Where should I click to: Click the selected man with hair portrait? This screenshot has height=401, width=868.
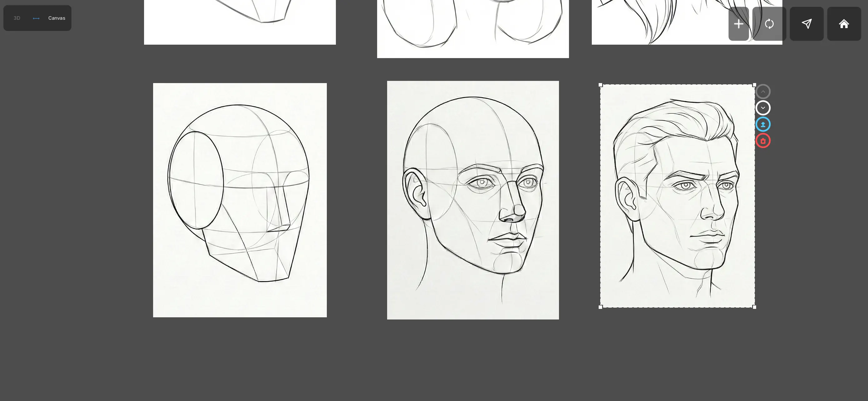(x=677, y=196)
